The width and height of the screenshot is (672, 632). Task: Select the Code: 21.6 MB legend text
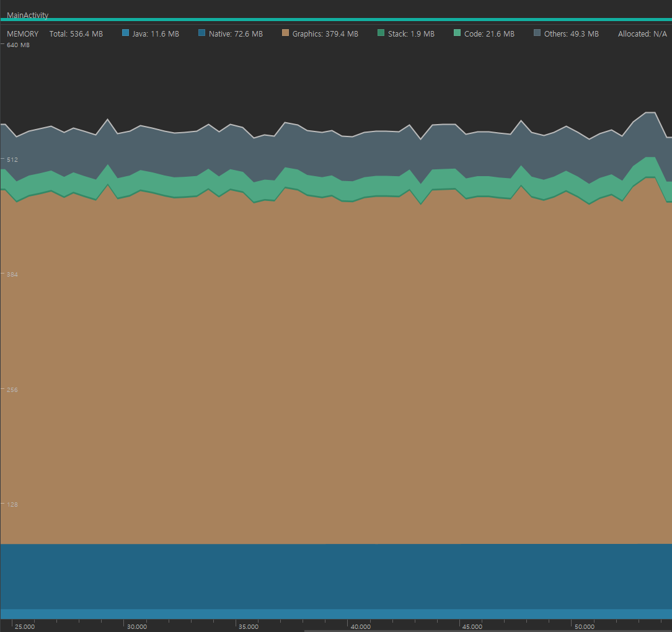(x=489, y=34)
